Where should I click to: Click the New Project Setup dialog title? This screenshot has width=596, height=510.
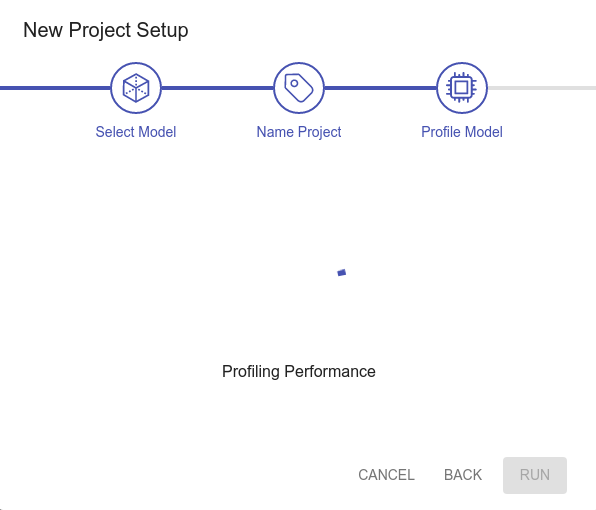click(106, 30)
